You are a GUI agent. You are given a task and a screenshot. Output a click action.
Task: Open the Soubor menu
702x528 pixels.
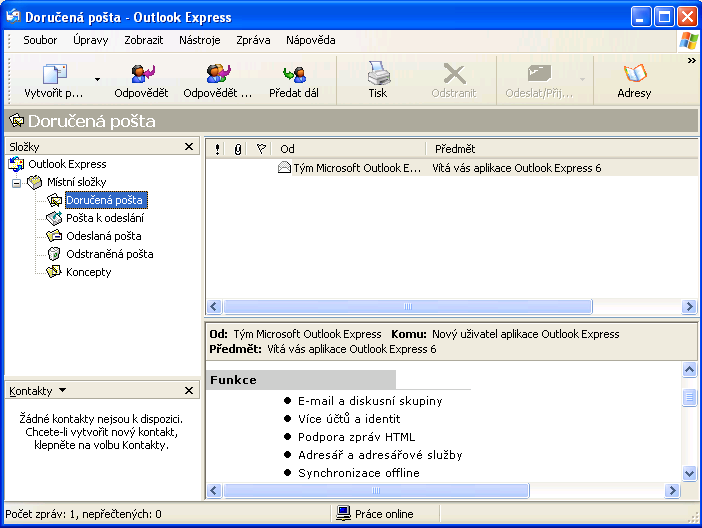pyautogui.click(x=40, y=40)
